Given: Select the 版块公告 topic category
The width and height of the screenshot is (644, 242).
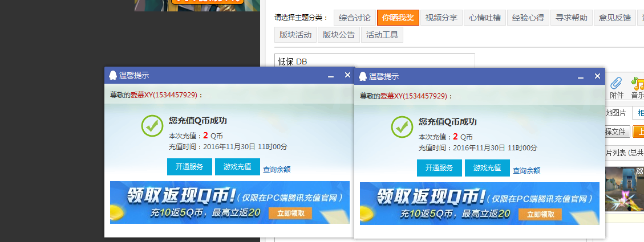Looking at the screenshot, I should pyautogui.click(x=339, y=35).
